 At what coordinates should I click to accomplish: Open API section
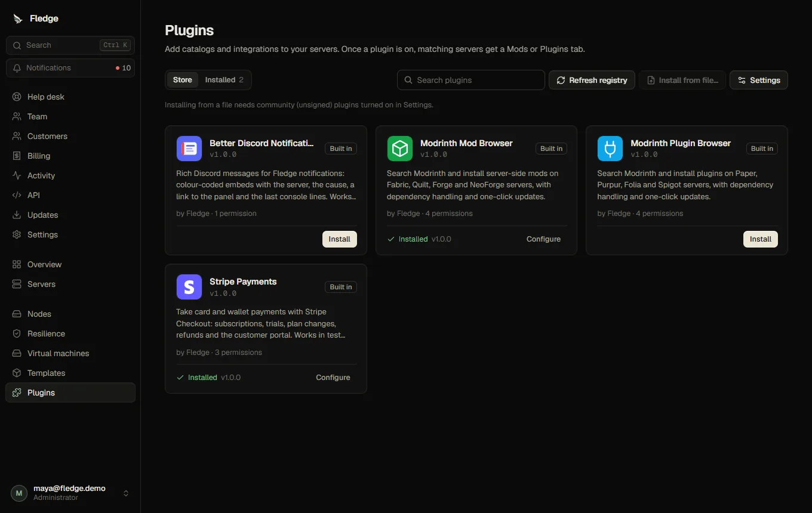tap(70, 195)
